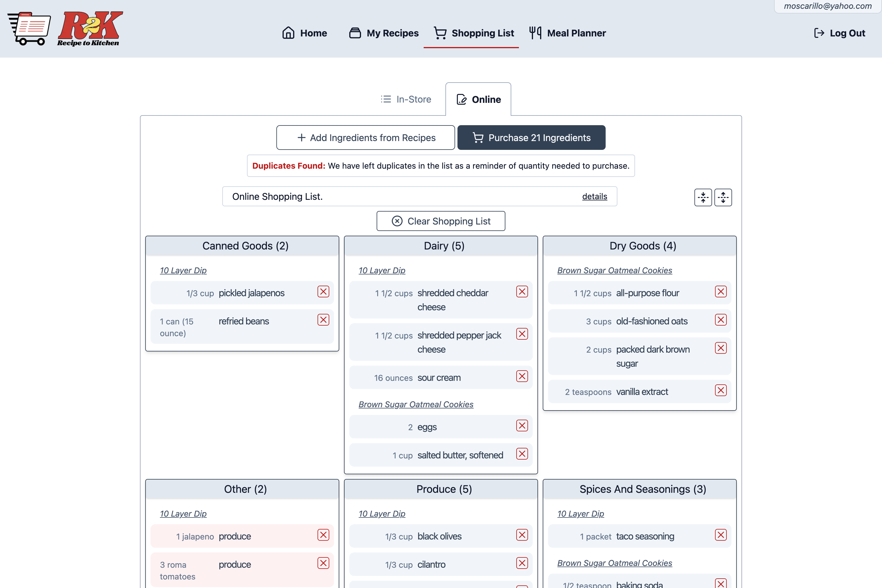Open the details link
Screen dimensions: 882x588
tap(594, 197)
